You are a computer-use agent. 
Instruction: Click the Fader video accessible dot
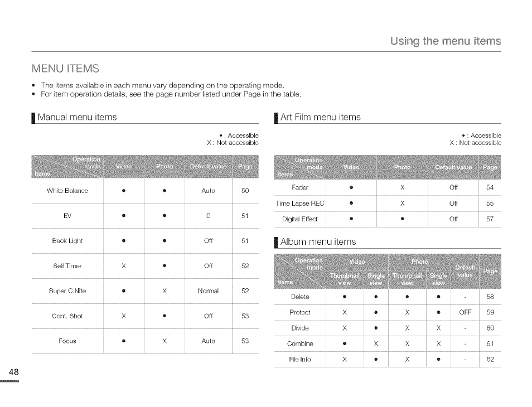(x=351, y=187)
